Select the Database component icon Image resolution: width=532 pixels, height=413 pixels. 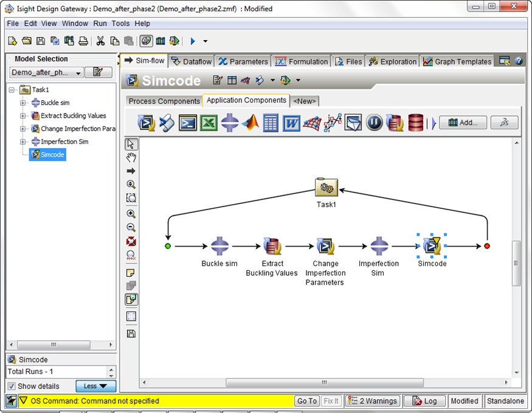(415, 123)
